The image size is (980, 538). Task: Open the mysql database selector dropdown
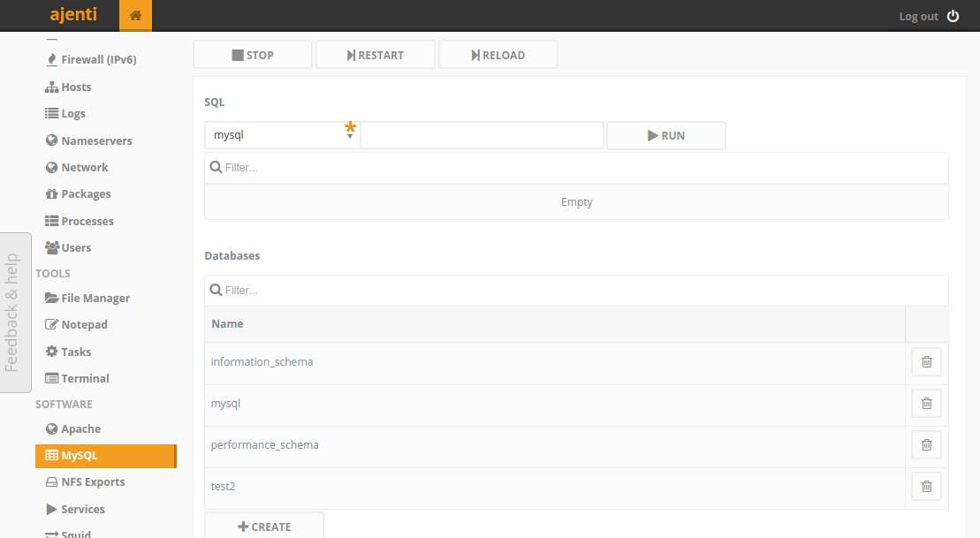[282, 135]
